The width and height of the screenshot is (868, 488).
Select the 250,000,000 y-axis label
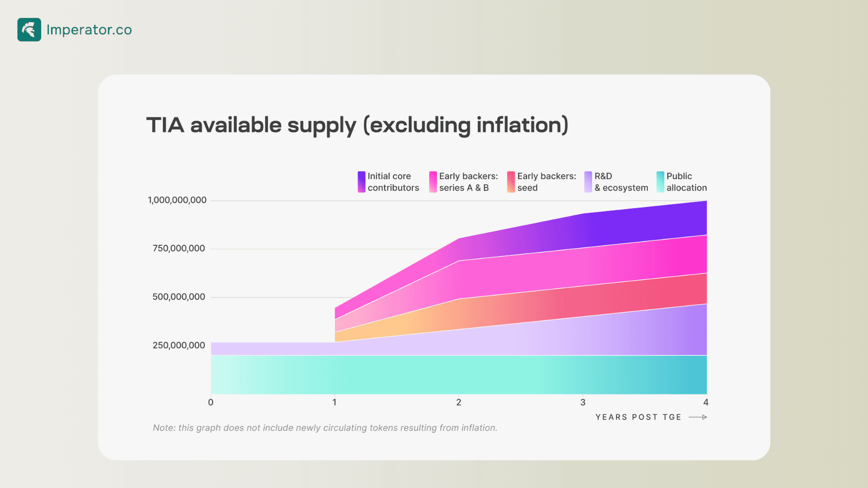(x=179, y=345)
